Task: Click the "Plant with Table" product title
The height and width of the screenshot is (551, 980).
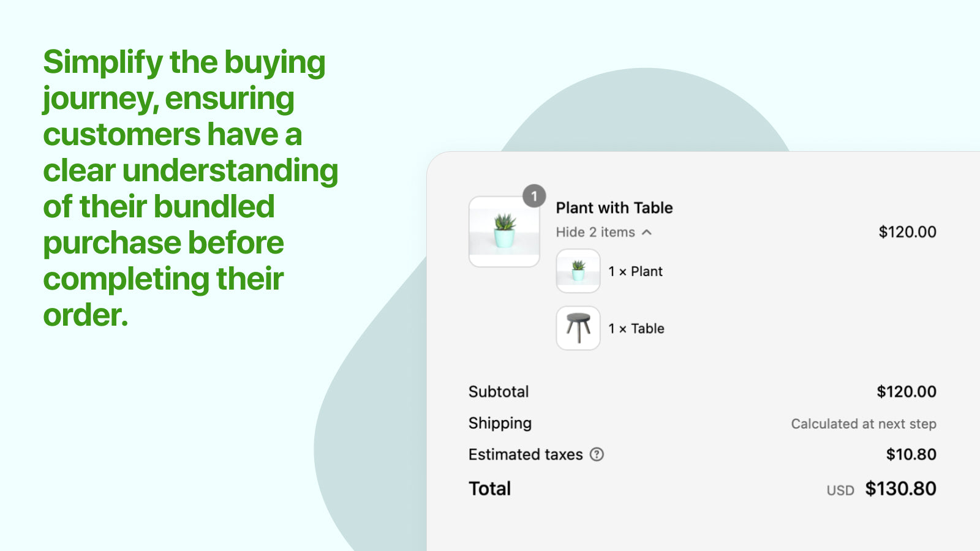Action: point(614,208)
